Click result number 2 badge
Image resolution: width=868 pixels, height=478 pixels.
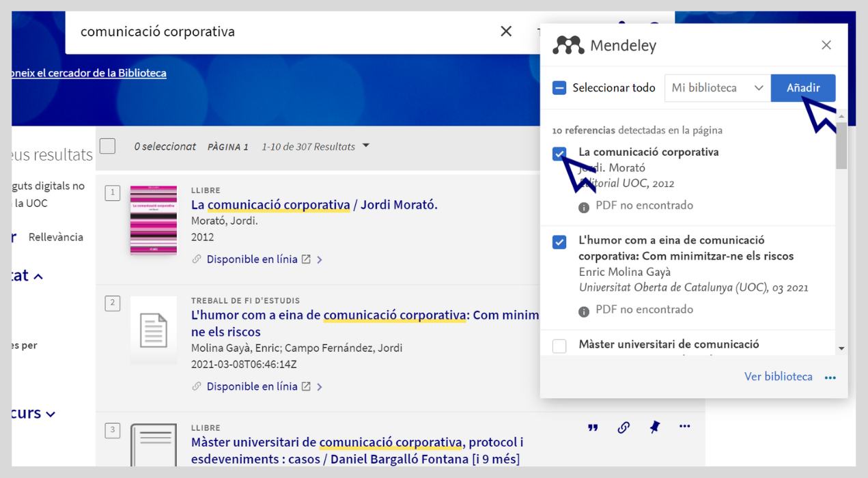click(x=113, y=303)
